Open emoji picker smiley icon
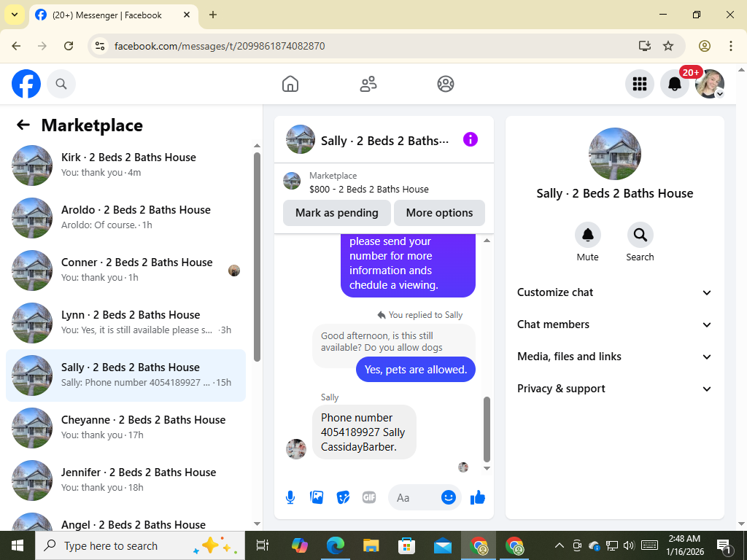 [x=449, y=497]
